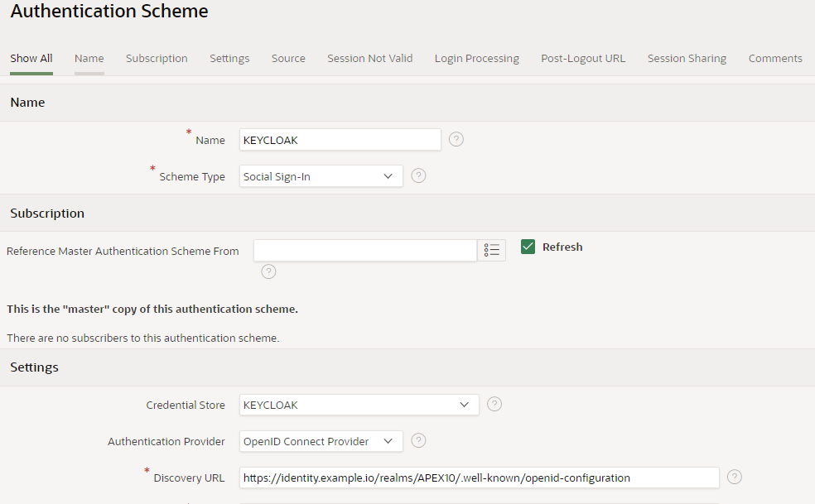The width and height of the screenshot is (815, 504).
Task: Open help for Authentication Provider
Action: click(418, 440)
